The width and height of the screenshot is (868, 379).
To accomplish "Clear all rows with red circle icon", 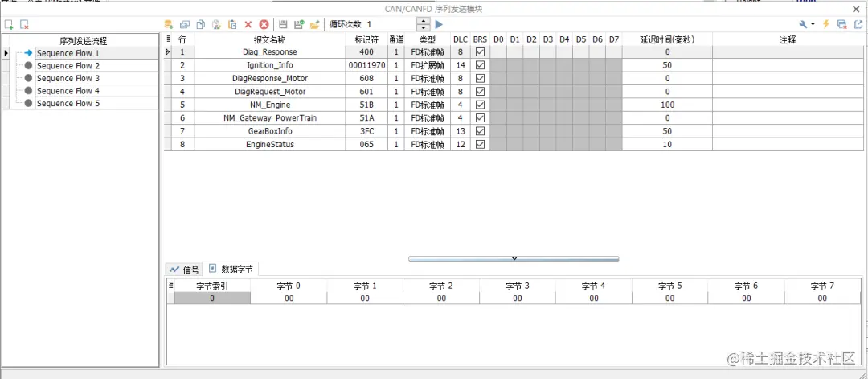I will click(x=264, y=24).
